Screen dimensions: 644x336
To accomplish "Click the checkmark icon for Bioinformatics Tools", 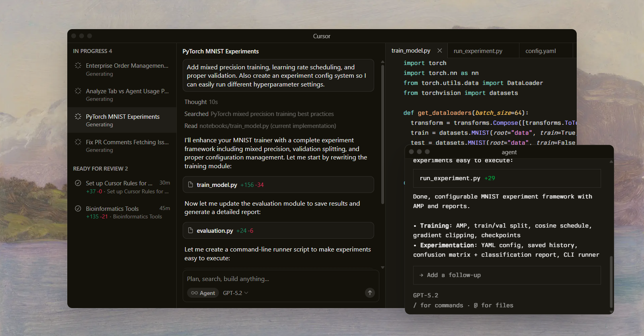I will click(x=78, y=208).
